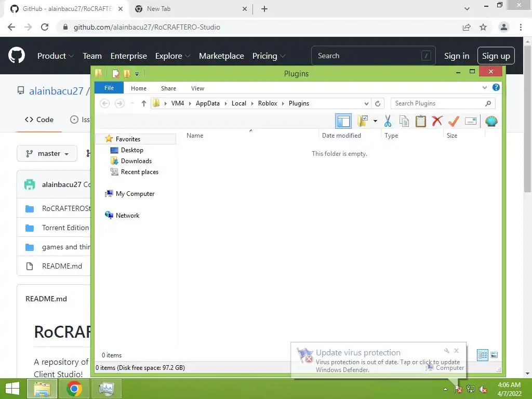Open the folder options dropdown arrow
The image size is (532, 399).
tap(375, 121)
